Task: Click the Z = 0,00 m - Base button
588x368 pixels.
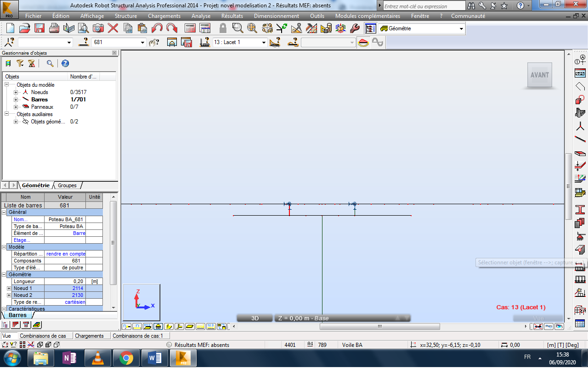Action: pyautogui.click(x=342, y=318)
